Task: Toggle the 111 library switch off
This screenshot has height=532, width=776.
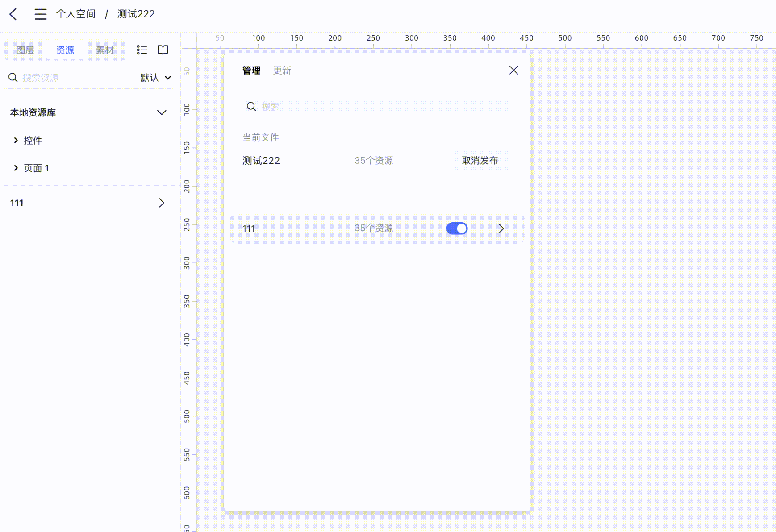Action: tap(457, 229)
